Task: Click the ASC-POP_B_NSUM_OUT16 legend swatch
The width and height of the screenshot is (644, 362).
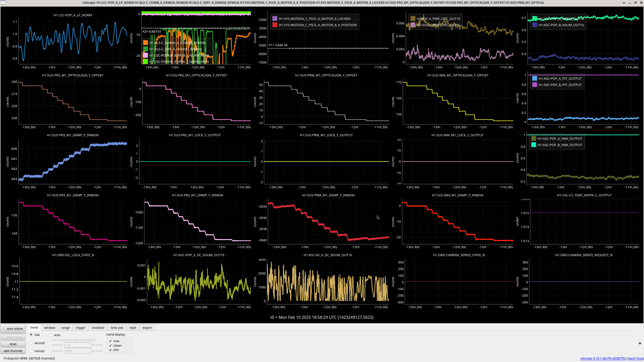Action: click(535, 25)
